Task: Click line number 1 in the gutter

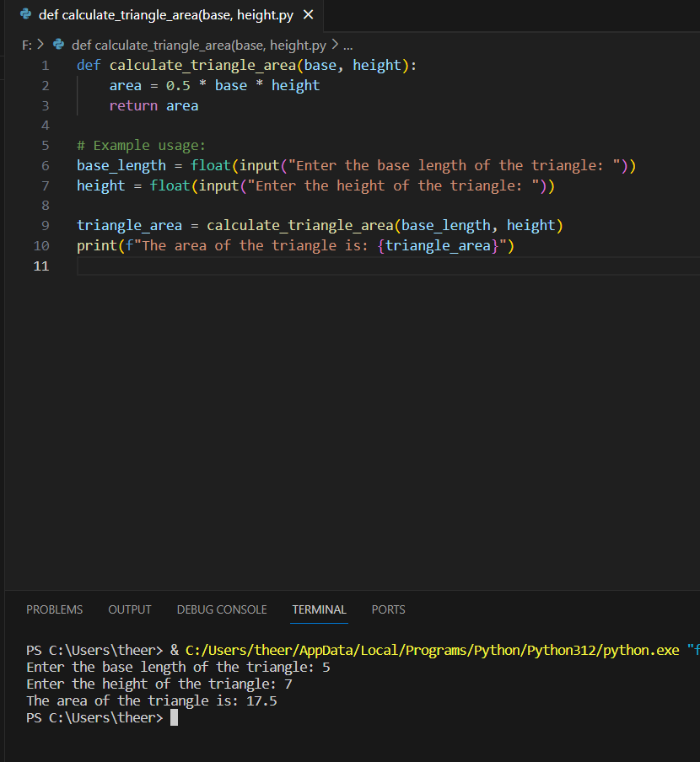Action: click(x=45, y=65)
